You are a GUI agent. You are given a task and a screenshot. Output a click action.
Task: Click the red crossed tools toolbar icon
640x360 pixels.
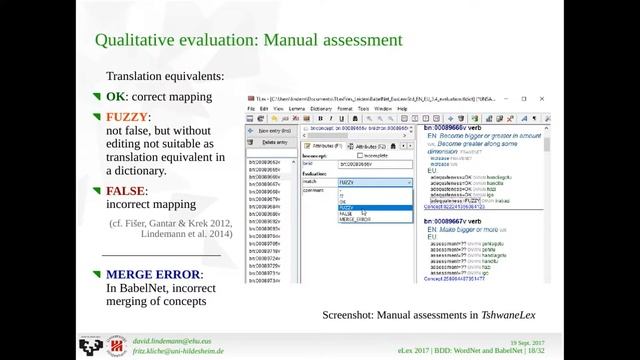(510, 119)
